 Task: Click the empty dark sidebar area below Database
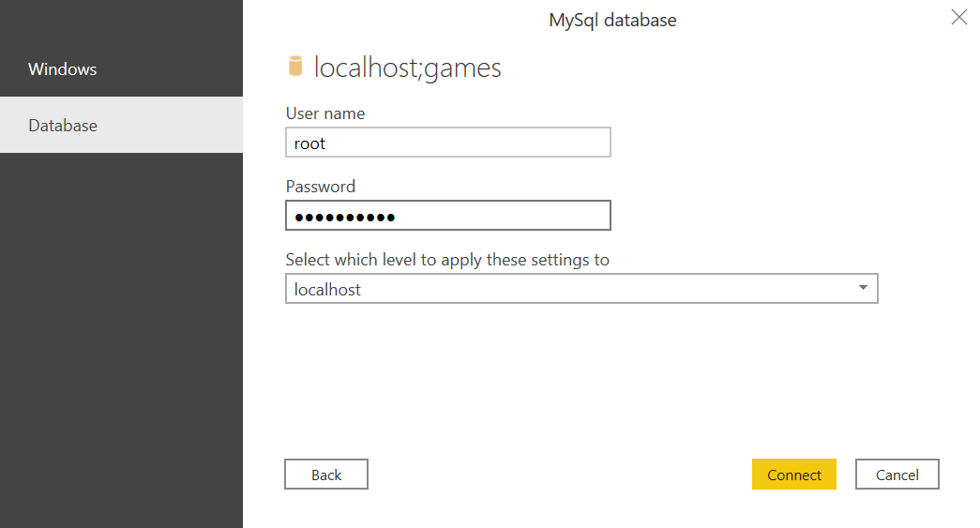click(121, 340)
